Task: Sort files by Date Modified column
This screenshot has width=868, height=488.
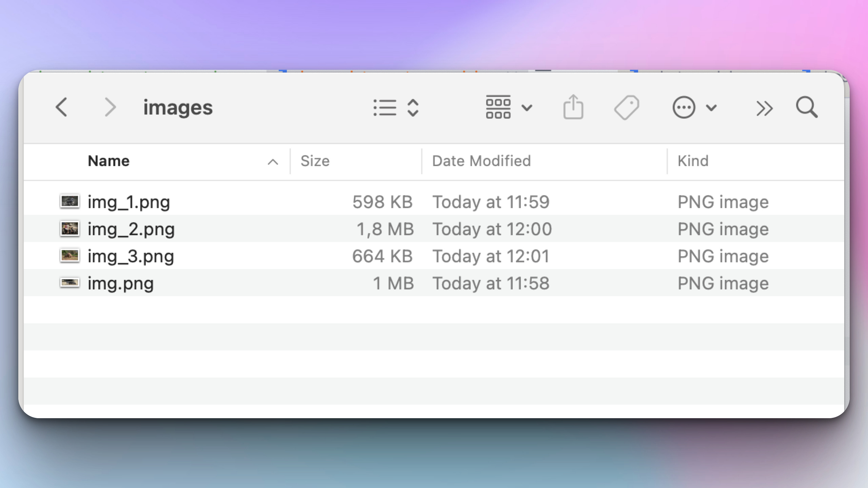Action: pyautogui.click(x=481, y=161)
